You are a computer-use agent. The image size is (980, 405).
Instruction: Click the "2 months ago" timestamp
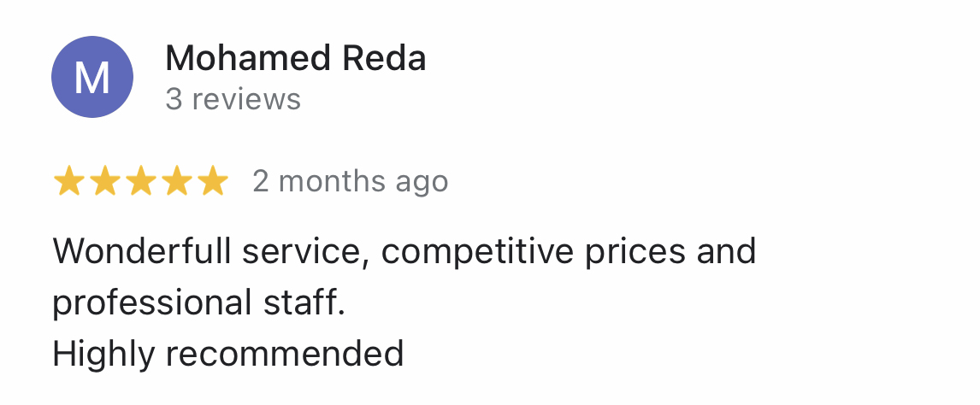click(350, 181)
